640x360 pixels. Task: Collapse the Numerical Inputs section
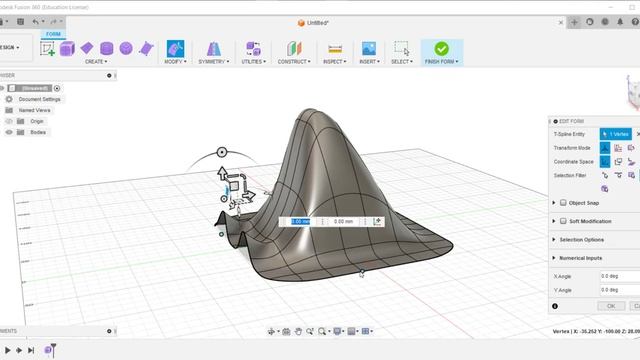[554, 258]
